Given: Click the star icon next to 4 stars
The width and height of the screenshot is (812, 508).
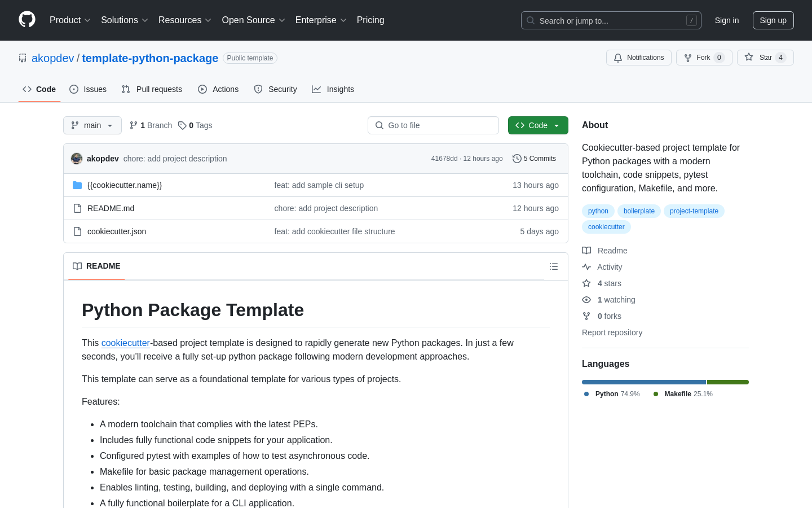Looking at the screenshot, I should pyautogui.click(x=586, y=283).
